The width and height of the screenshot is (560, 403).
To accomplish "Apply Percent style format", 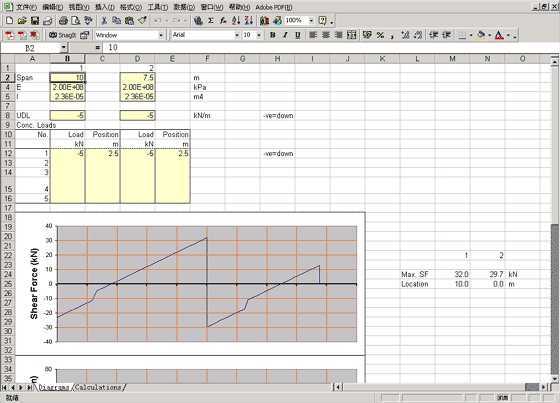I will coord(380,35).
